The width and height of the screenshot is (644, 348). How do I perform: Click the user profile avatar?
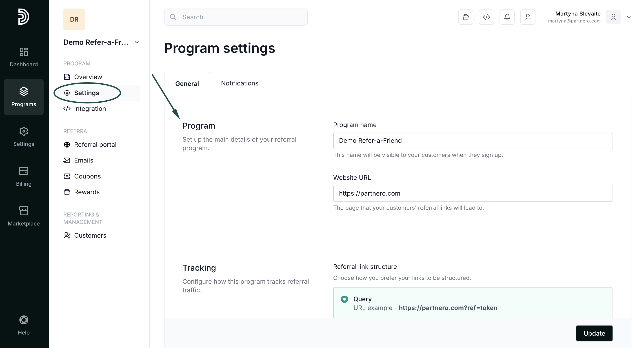[x=613, y=17]
